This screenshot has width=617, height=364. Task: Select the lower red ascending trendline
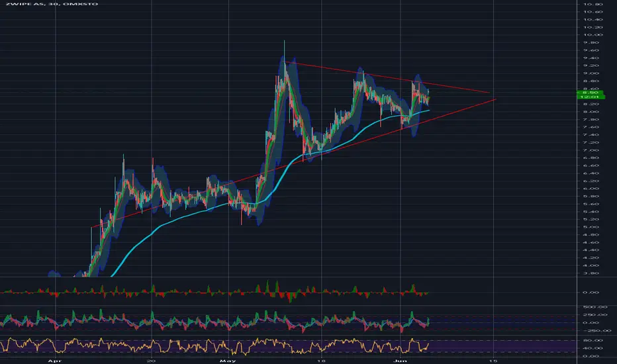coord(293,163)
